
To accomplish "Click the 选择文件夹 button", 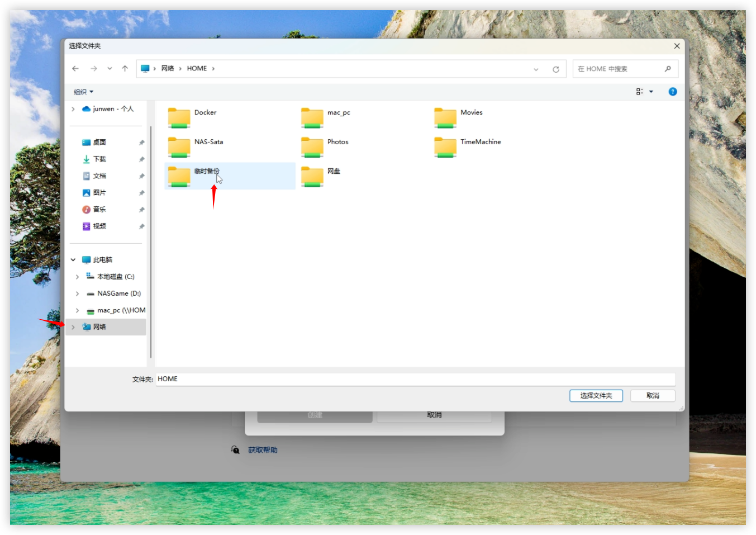I will tap(596, 396).
